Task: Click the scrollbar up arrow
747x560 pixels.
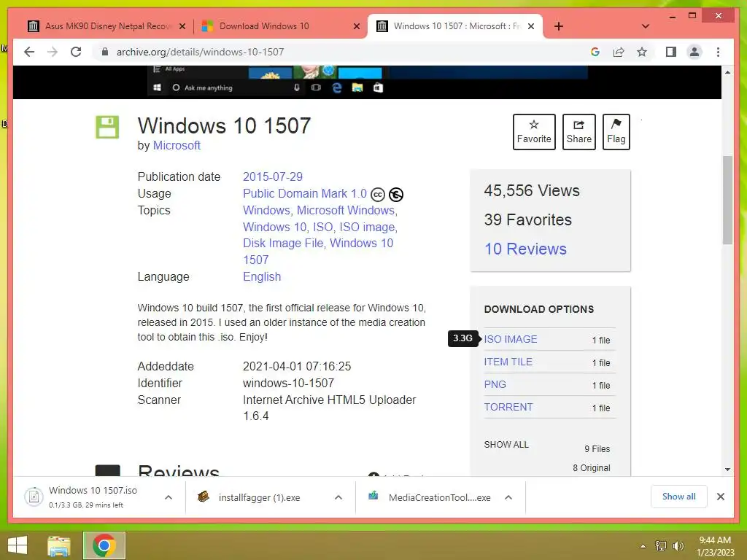Action: point(727,72)
